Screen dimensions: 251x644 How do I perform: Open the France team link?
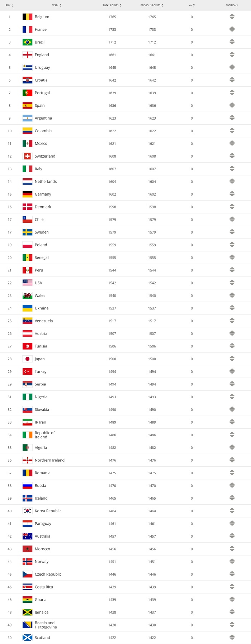(x=41, y=29)
